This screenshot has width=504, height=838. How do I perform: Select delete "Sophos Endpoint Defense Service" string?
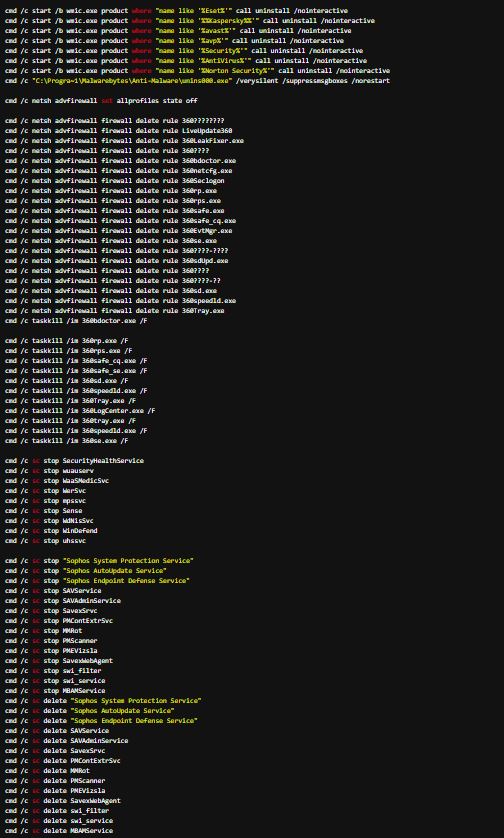click(120, 721)
